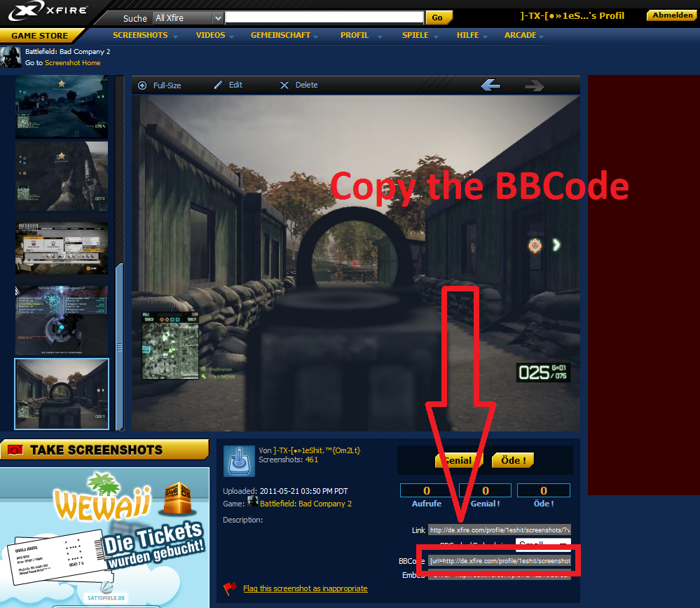
Task: Click the search input field
Action: 324,18
